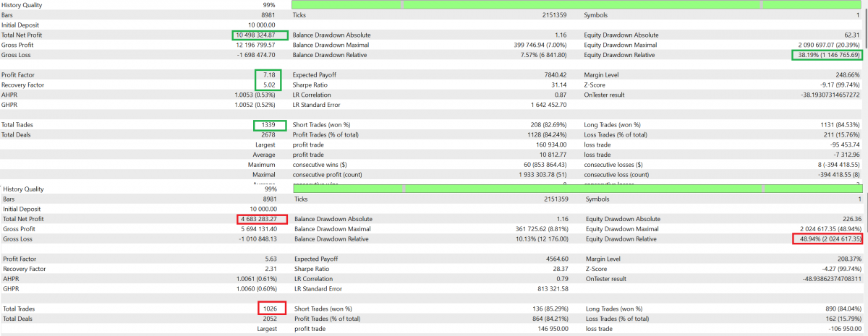Select the Gross Profit value 12 196 799.57
The height and width of the screenshot is (336, 868).
coord(255,45)
